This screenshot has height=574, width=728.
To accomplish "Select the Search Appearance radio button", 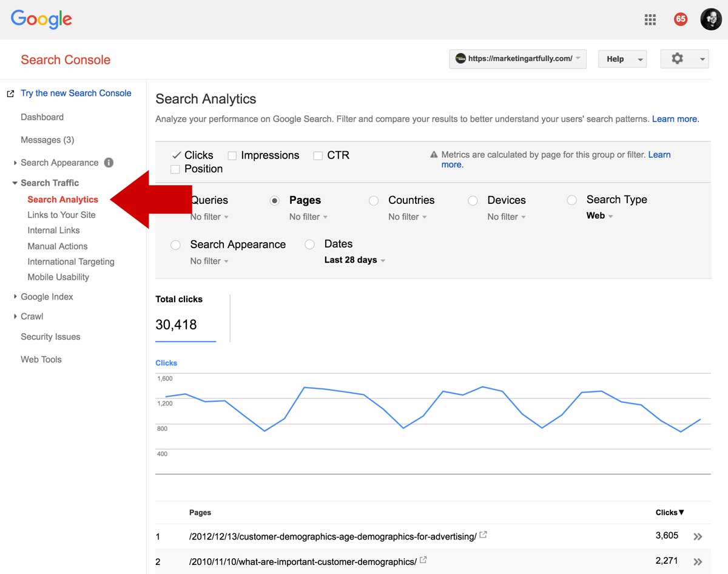I will coord(175,245).
